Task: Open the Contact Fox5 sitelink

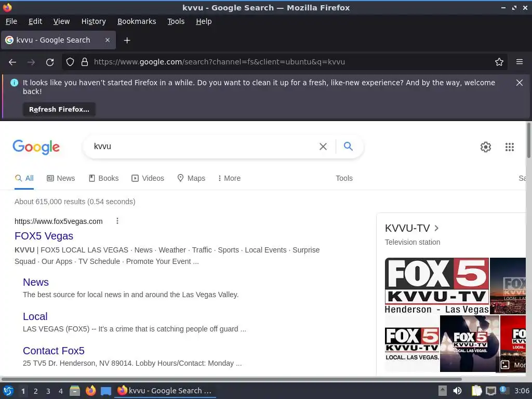Action: click(54, 351)
